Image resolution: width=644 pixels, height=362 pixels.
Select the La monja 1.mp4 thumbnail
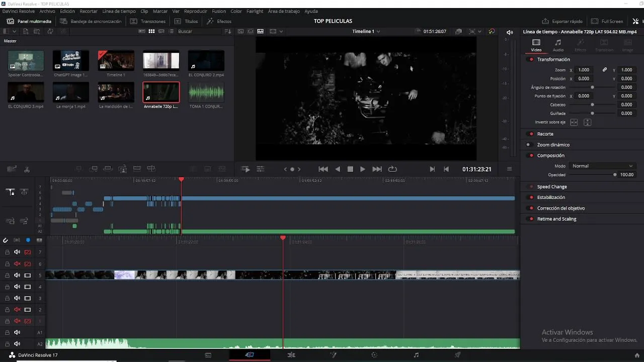[x=71, y=92]
